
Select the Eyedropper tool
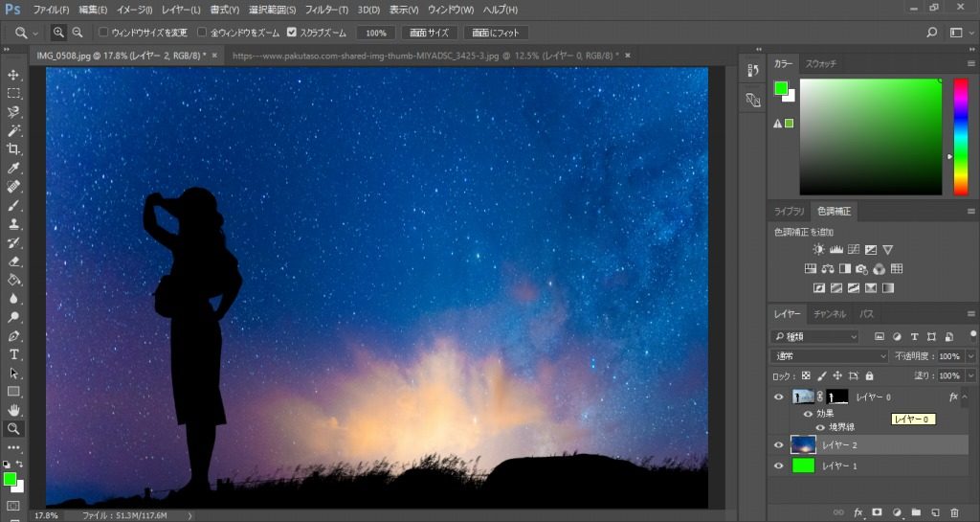click(x=13, y=169)
